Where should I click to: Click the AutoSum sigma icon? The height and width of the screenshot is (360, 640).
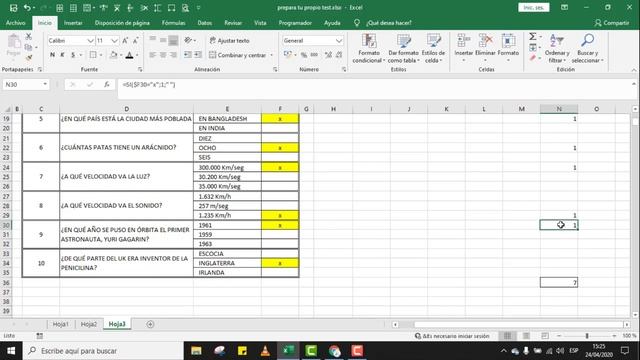(533, 37)
